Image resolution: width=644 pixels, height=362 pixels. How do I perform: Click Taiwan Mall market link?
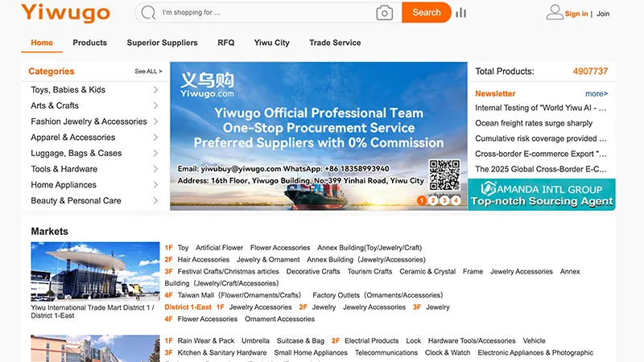pyautogui.click(x=239, y=295)
